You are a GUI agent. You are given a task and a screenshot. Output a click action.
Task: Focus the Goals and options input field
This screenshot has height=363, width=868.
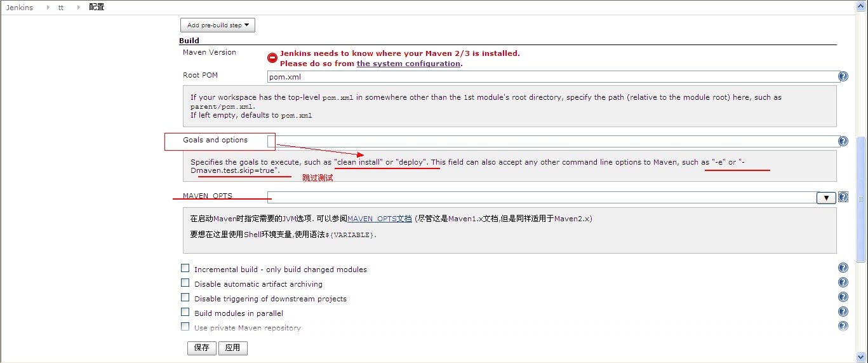tap(553, 141)
